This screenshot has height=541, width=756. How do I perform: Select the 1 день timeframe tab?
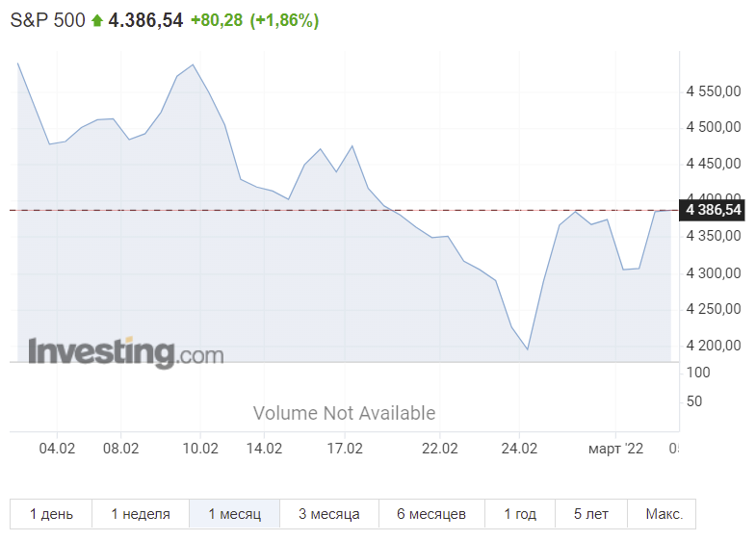51,514
